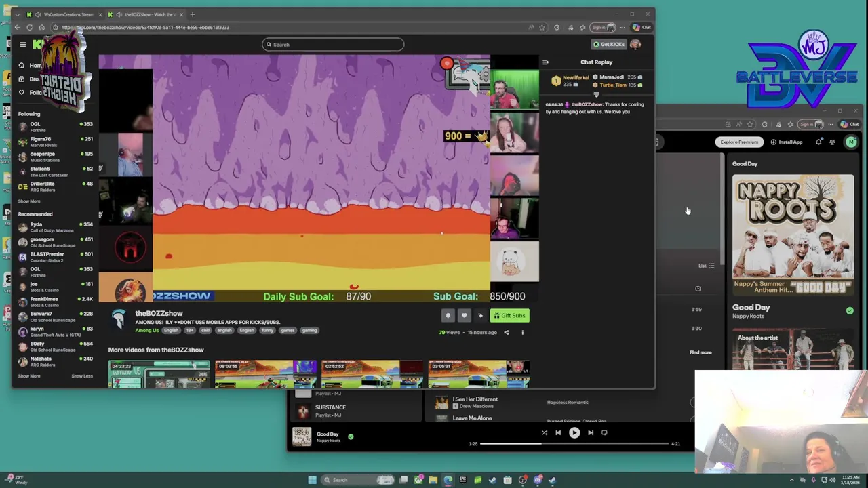Switch to WsCustomCreations browser tab
868x488 pixels.
[64, 14]
